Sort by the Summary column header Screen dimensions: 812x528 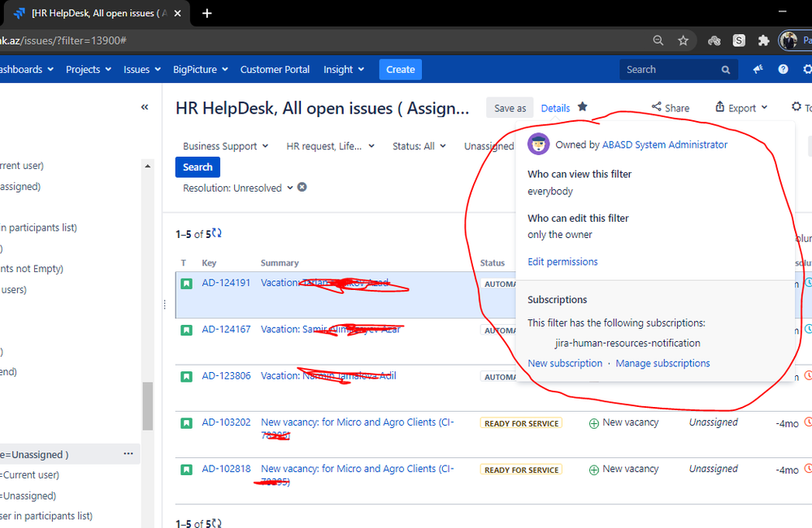pyautogui.click(x=280, y=263)
